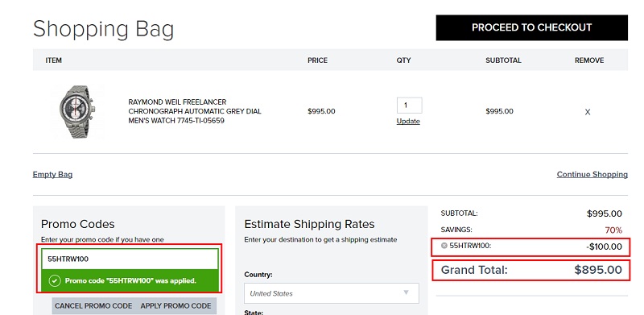Click the Proceed to Checkout button
This screenshot has height=315, width=644.
(531, 27)
